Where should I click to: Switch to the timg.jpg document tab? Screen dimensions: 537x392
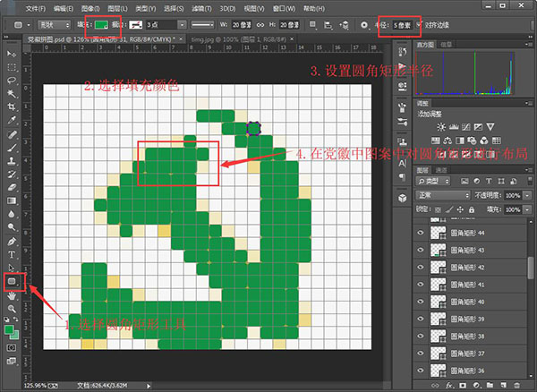click(239, 39)
